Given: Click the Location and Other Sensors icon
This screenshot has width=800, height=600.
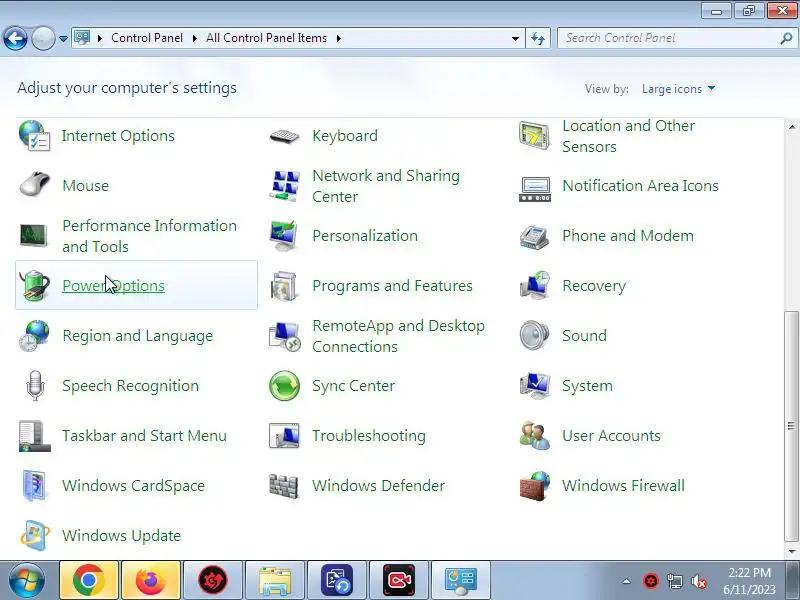Looking at the screenshot, I should (x=534, y=136).
